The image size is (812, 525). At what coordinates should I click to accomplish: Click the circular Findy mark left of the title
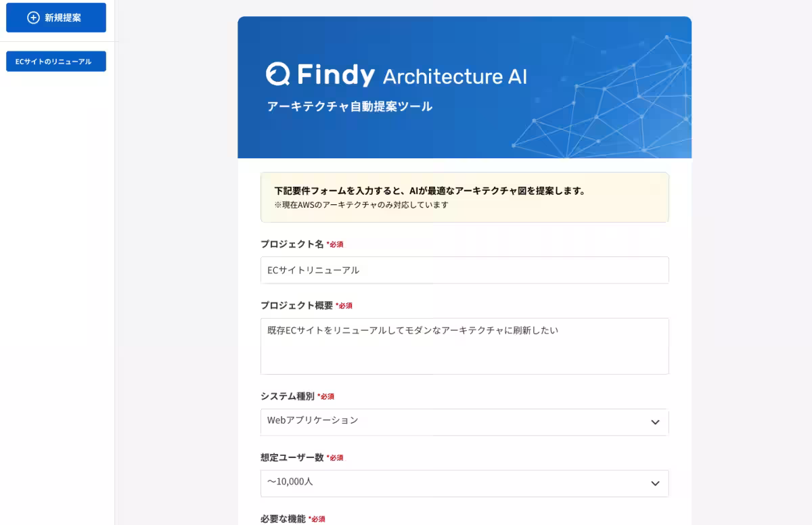277,74
